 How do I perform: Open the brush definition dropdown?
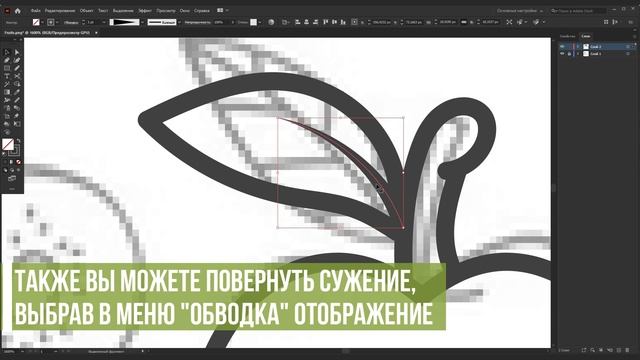coord(179,22)
